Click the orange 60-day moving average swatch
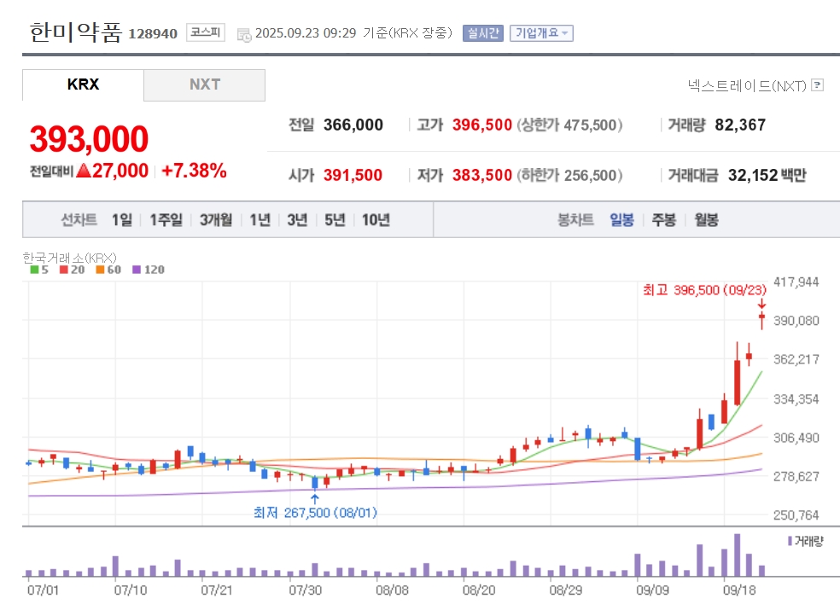This screenshot has height=616, width=840. 100,270
